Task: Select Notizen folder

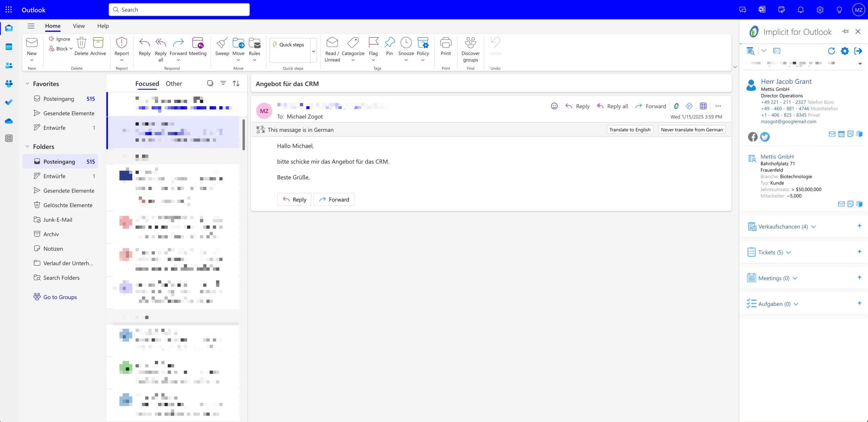Action: (61, 248)
